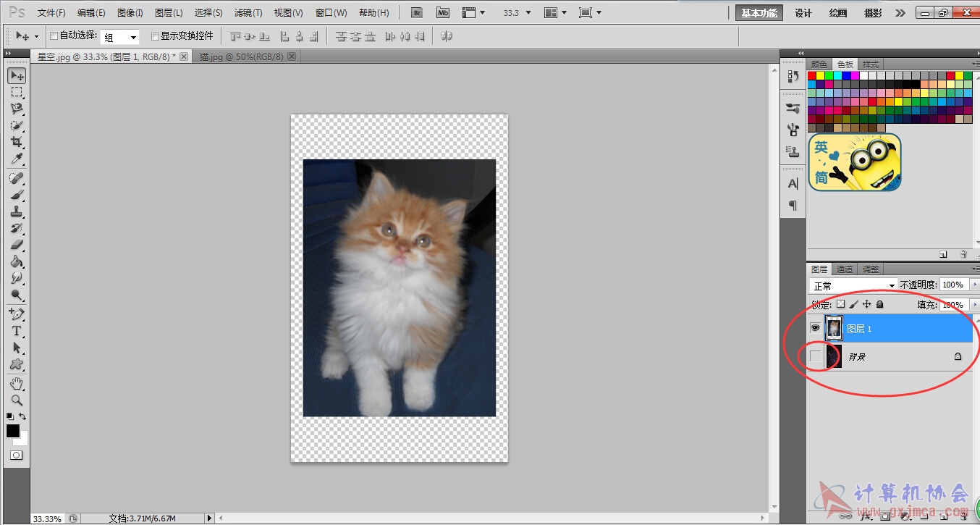Select the 背景 layer thumbnail
The width and height of the screenshot is (980, 525).
point(835,356)
